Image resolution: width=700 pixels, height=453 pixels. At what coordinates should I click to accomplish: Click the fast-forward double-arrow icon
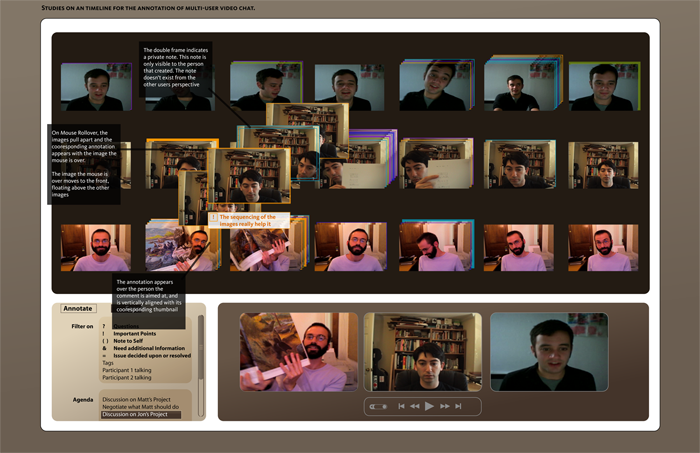tap(444, 406)
